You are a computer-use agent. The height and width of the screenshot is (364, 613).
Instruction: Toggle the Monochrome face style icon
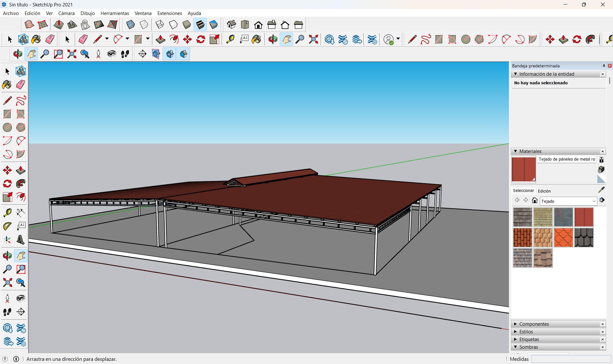tap(214, 25)
